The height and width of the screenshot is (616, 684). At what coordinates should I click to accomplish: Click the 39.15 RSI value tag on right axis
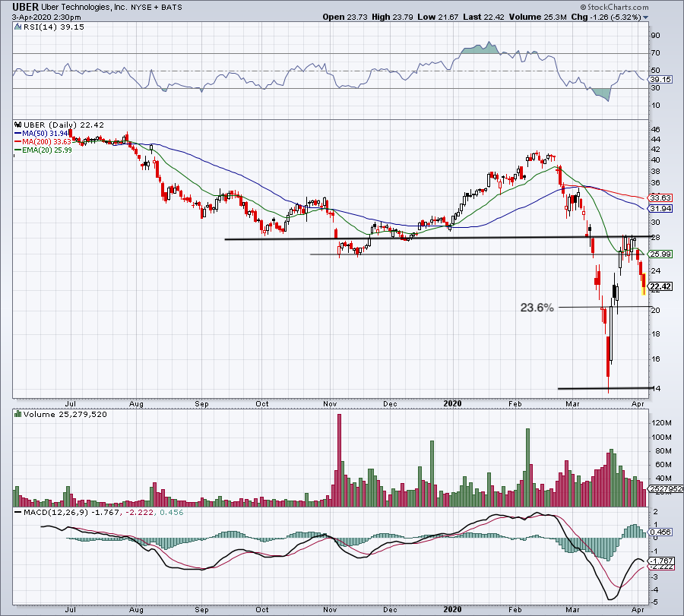tap(660, 79)
